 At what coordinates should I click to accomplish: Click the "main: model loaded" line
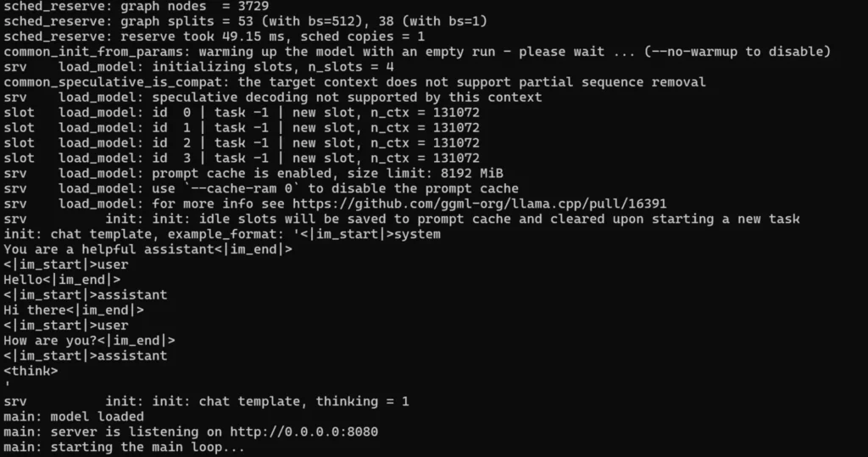coord(74,416)
